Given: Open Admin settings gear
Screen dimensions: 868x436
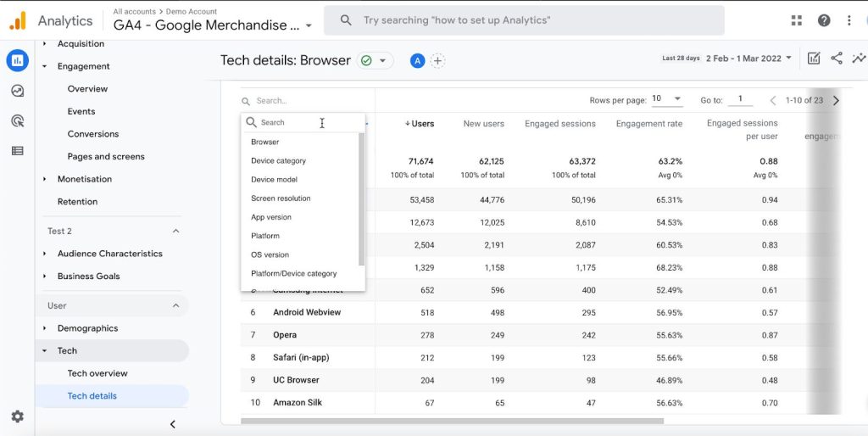Looking at the screenshot, I should pyautogui.click(x=18, y=416).
